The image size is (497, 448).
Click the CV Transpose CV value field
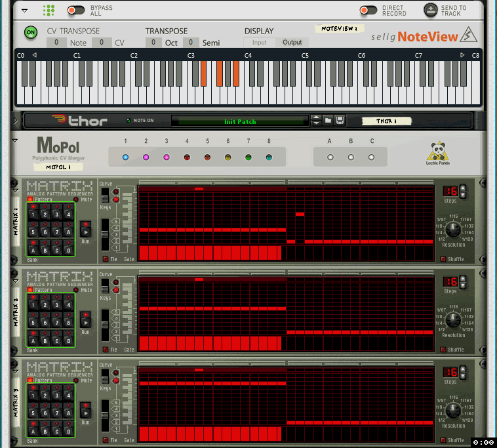click(x=102, y=43)
